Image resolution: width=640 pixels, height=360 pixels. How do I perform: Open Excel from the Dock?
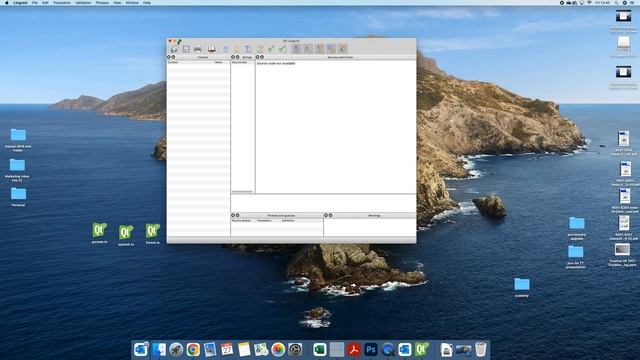320,349
